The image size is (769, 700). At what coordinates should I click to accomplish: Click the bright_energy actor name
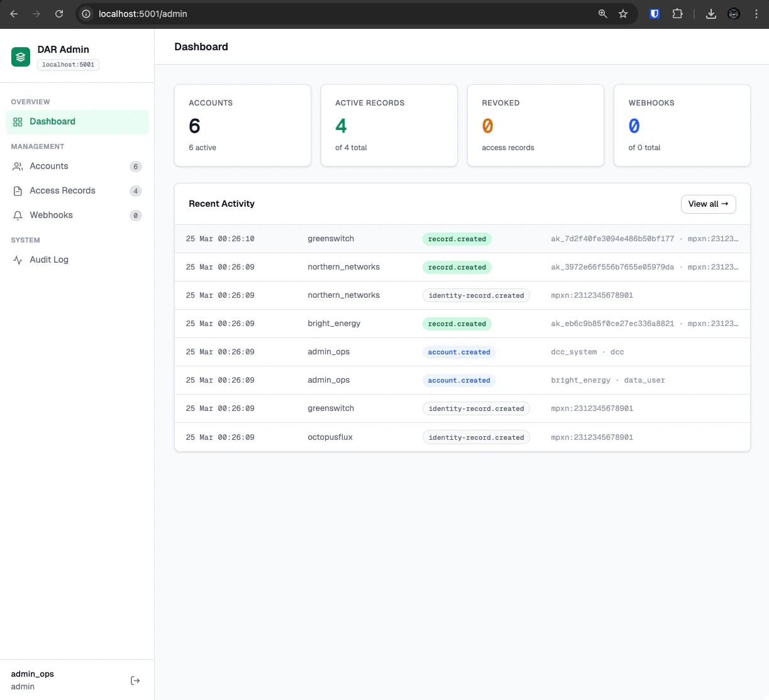[x=334, y=324]
